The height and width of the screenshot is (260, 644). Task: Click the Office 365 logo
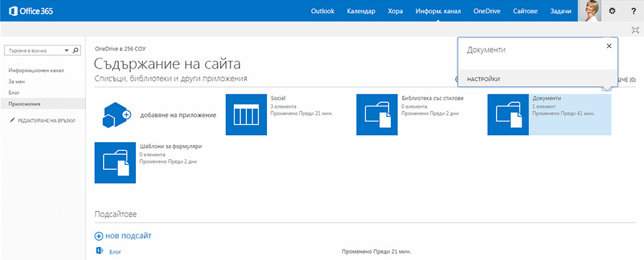pos(31,11)
